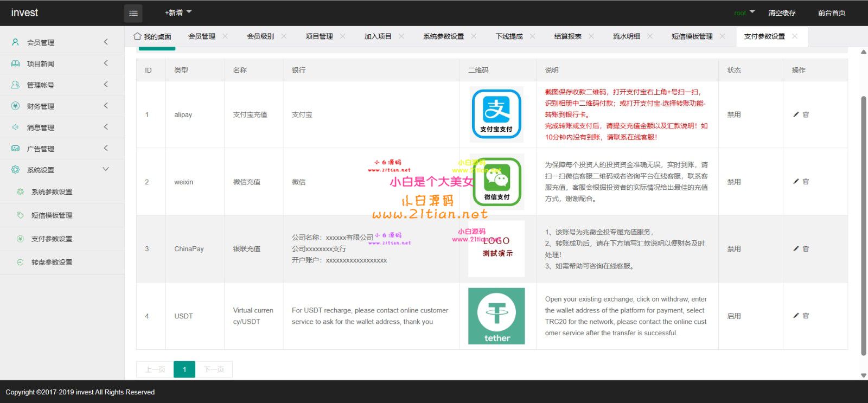Go to 前台首页 link
The height and width of the screenshot is (403, 868).
click(832, 12)
